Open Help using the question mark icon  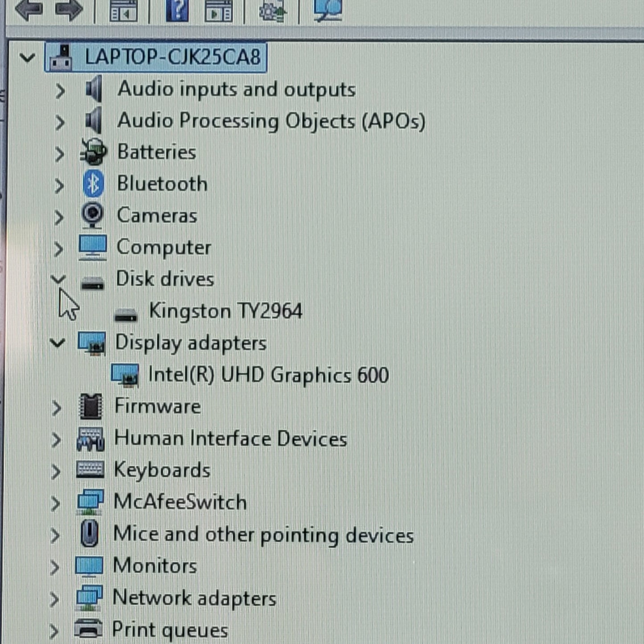coord(177,10)
